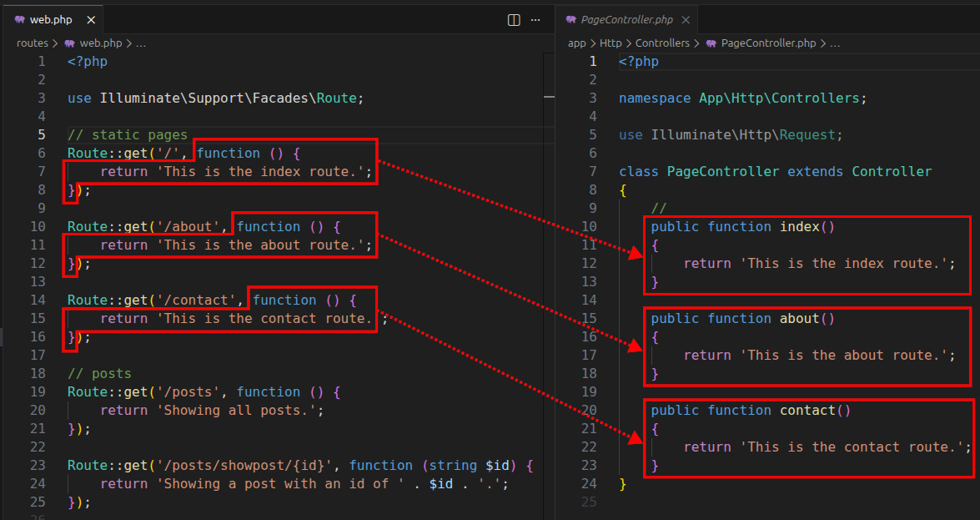Click the Route::get('/about' line
Image resolution: width=980 pixels, height=520 pixels.
click(x=204, y=226)
